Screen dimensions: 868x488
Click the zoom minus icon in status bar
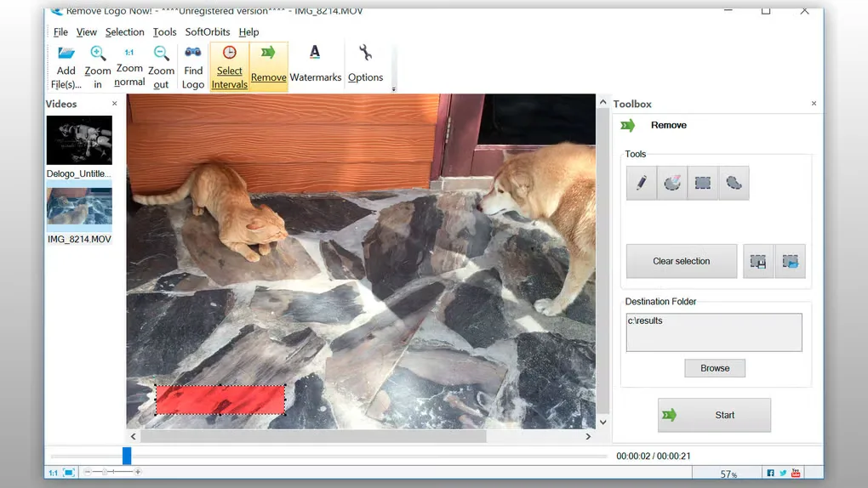tap(88, 472)
